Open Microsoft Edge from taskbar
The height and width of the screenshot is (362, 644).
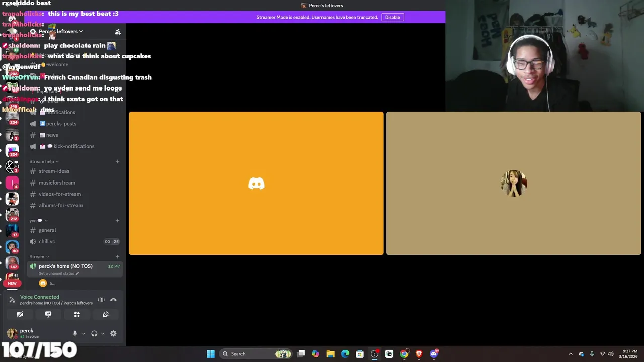(x=345, y=354)
